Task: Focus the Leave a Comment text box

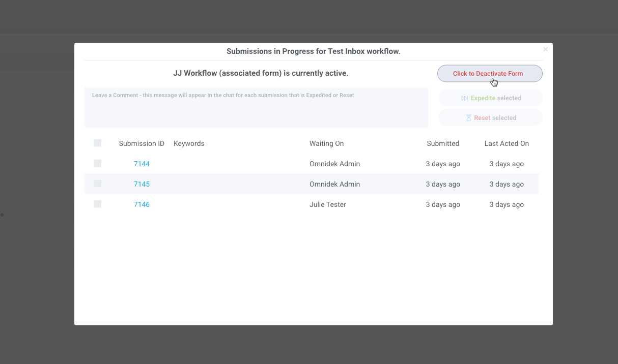Action: [x=256, y=107]
